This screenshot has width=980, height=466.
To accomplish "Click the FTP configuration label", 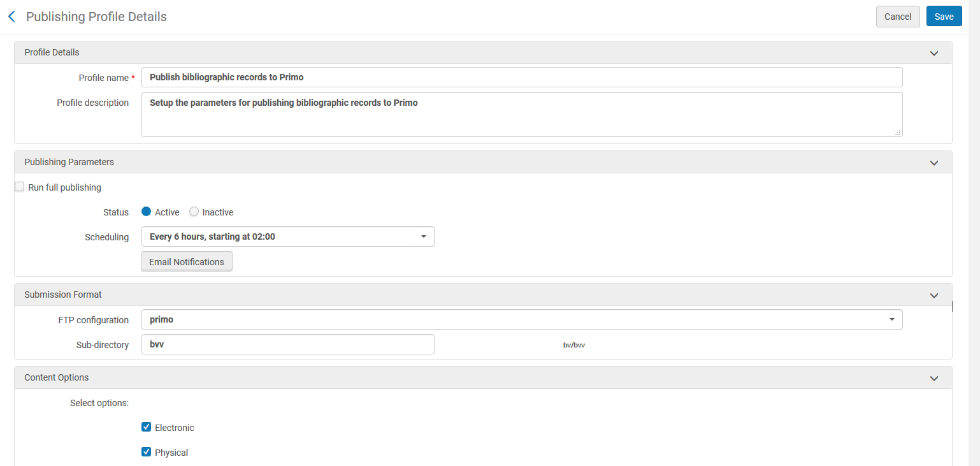I will click(x=93, y=320).
